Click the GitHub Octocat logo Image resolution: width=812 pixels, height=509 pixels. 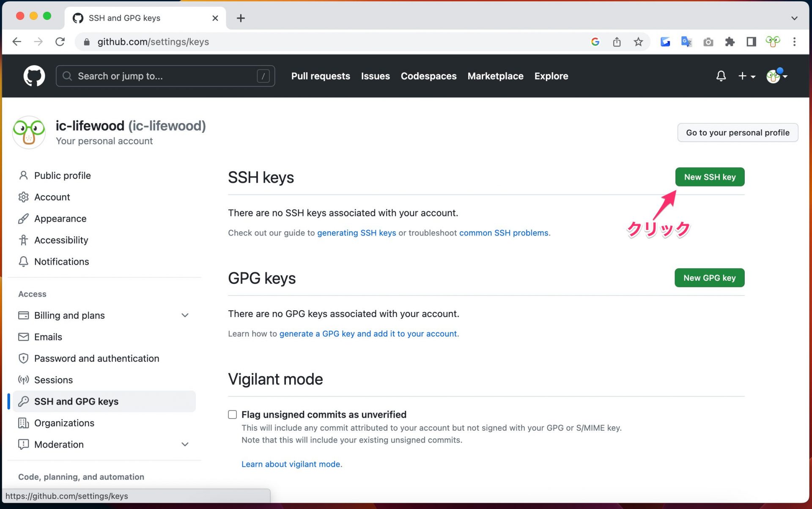coord(34,76)
